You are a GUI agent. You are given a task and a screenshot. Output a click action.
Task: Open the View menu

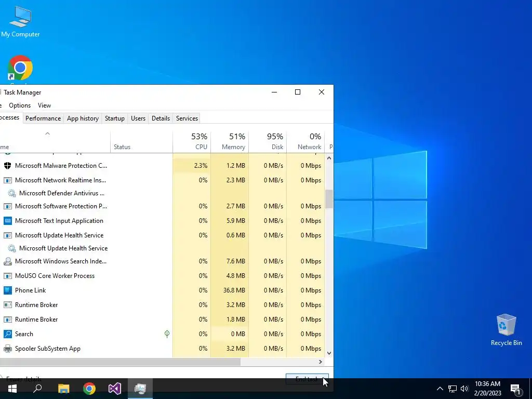44,105
